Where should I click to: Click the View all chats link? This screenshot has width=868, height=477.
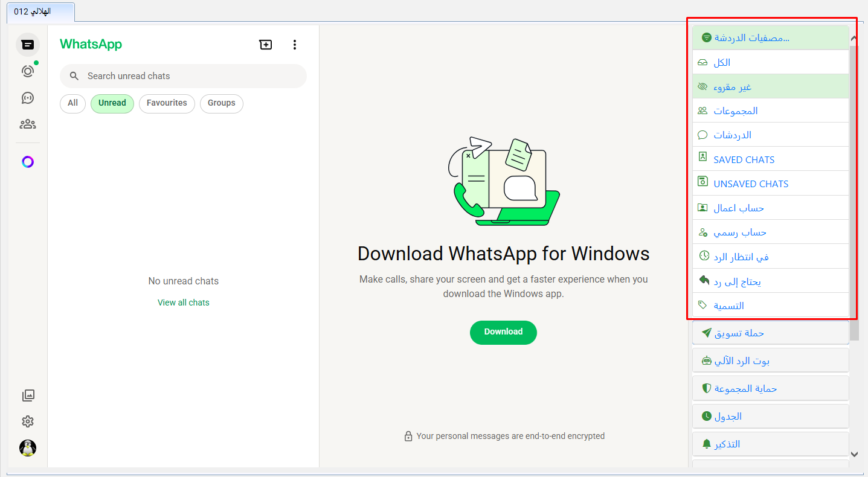pos(183,303)
